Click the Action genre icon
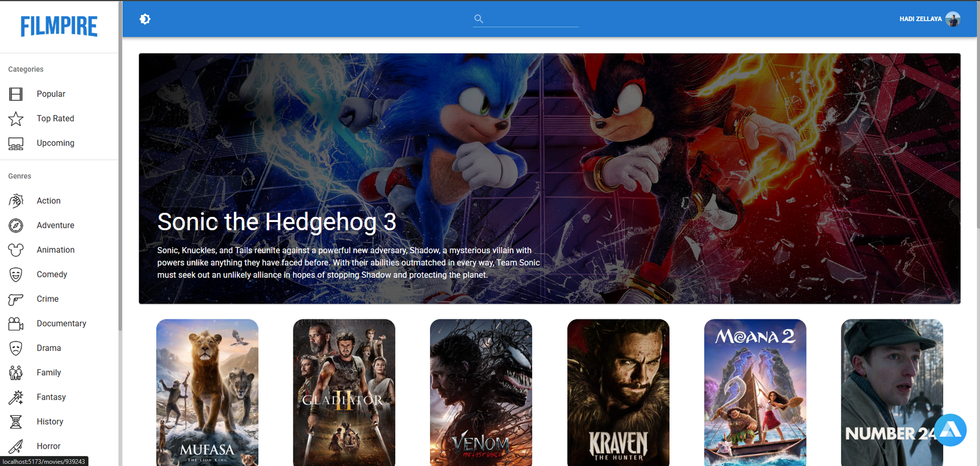Screen dimensions: 980x466 (x=16, y=201)
